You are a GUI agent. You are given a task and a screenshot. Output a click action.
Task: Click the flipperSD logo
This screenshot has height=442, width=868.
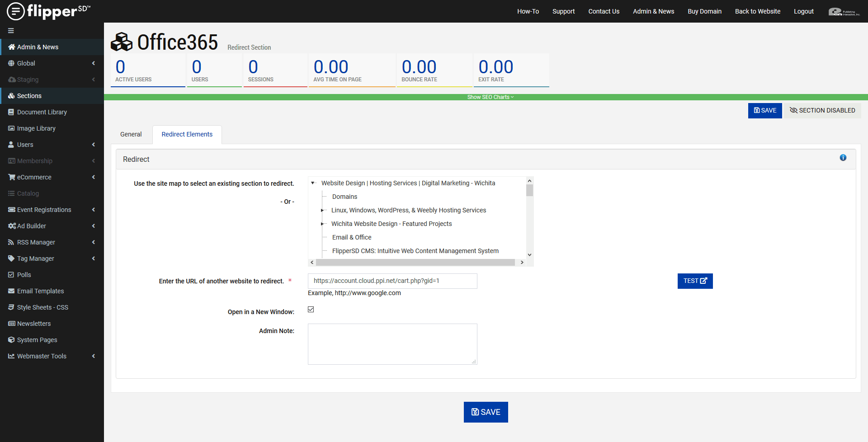(x=49, y=11)
